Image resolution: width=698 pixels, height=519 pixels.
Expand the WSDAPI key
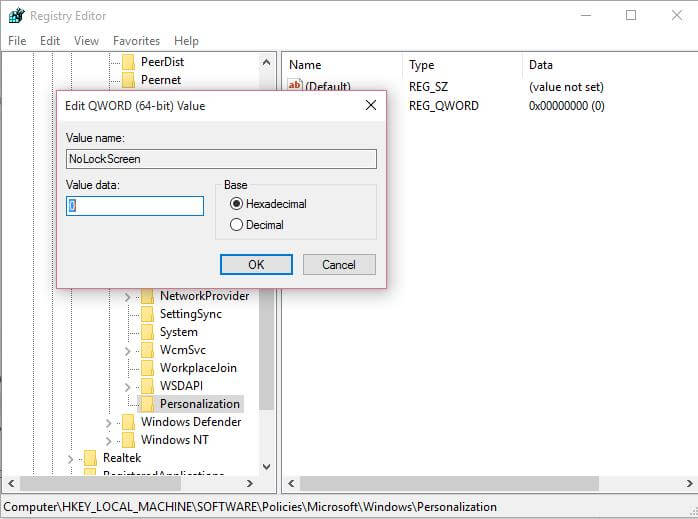[127, 387]
